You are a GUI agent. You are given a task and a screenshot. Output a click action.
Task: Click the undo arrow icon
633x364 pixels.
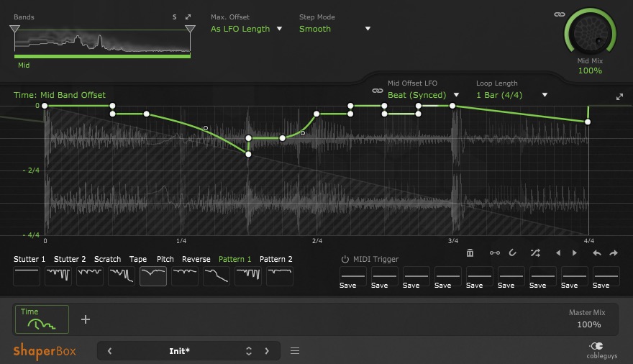point(596,253)
